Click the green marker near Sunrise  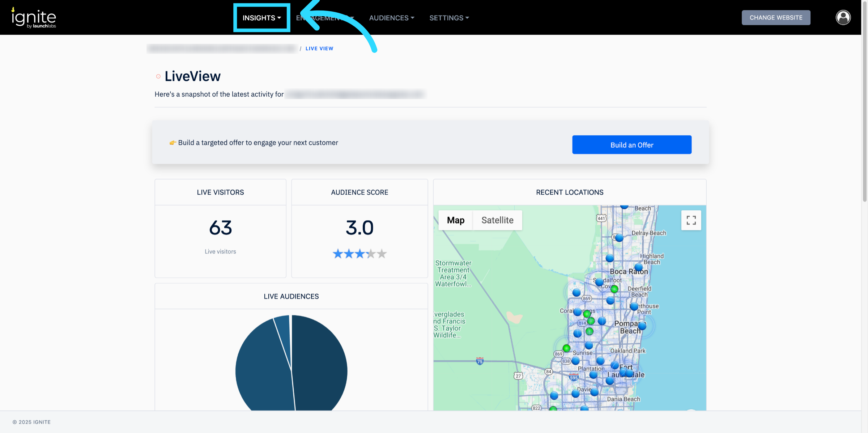tap(566, 348)
